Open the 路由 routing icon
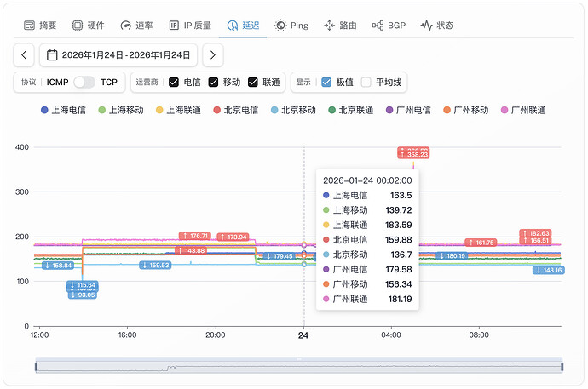 coord(329,25)
